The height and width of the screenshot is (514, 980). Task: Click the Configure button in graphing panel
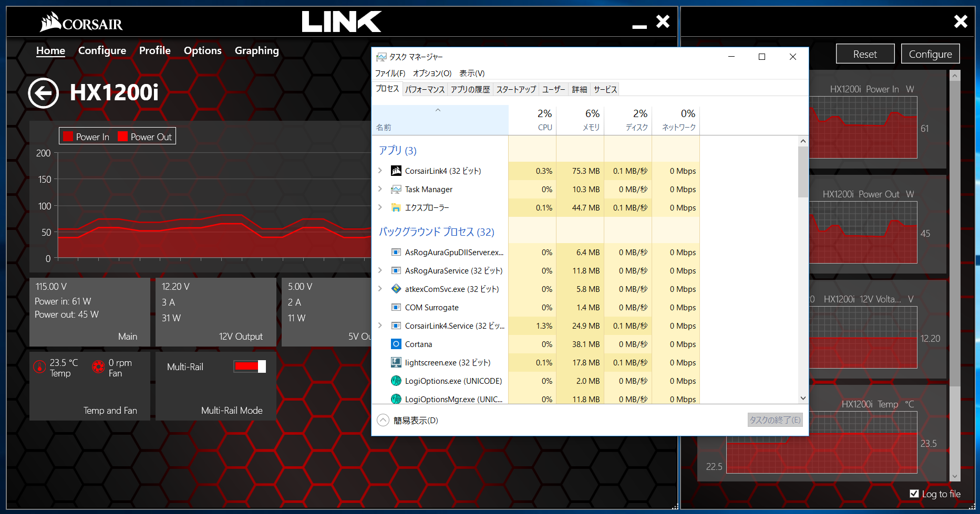coord(930,54)
